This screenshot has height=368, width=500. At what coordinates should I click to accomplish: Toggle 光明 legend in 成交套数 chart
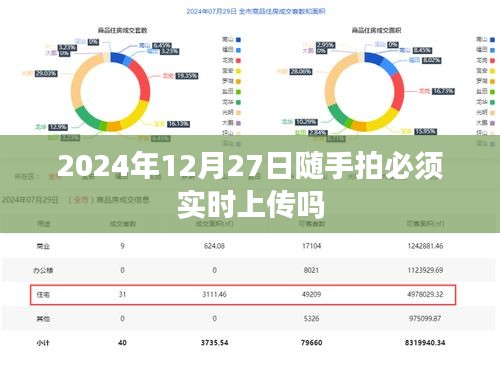(x=231, y=112)
